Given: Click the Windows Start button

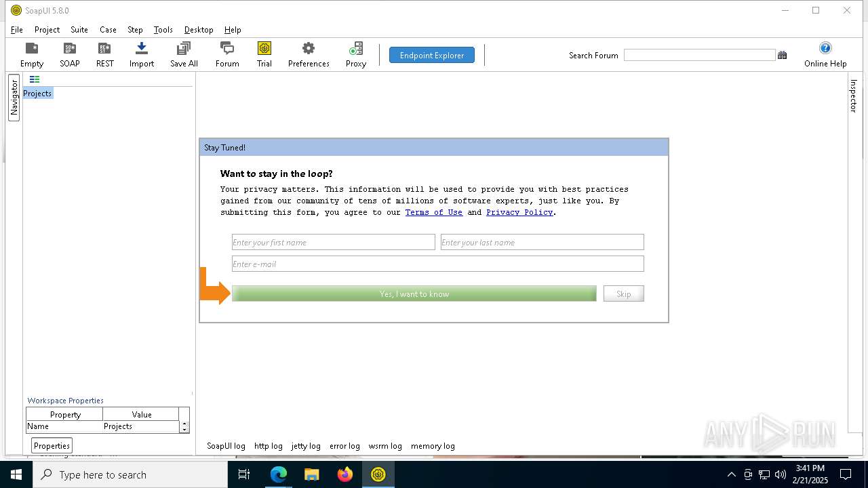Looking at the screenshot, I should (x=16, y=474).
